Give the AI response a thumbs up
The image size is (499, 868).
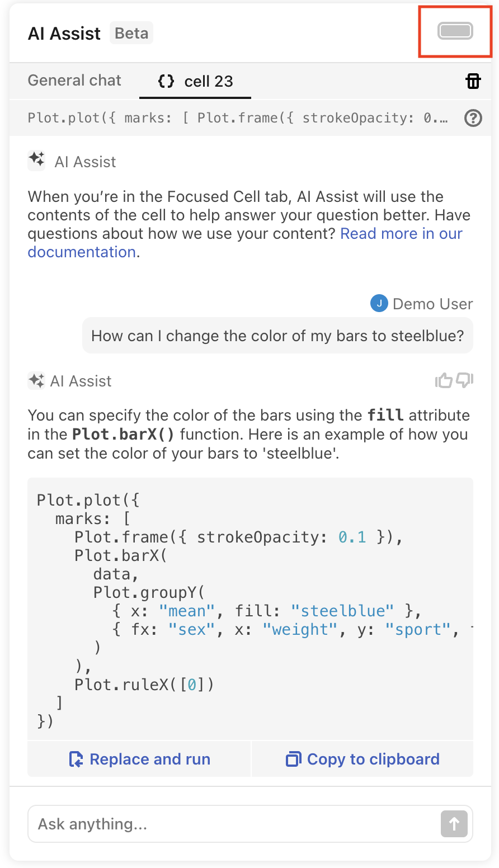pyautogui.click(x=444, y=381)
